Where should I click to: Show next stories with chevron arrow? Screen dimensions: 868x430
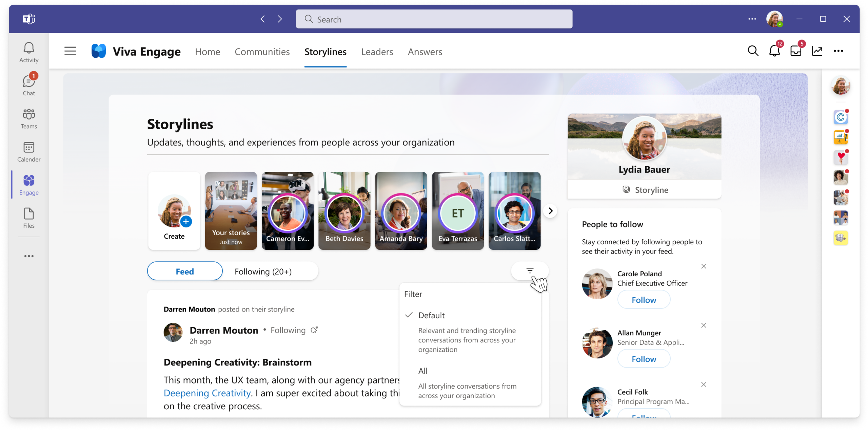point(550,211)
